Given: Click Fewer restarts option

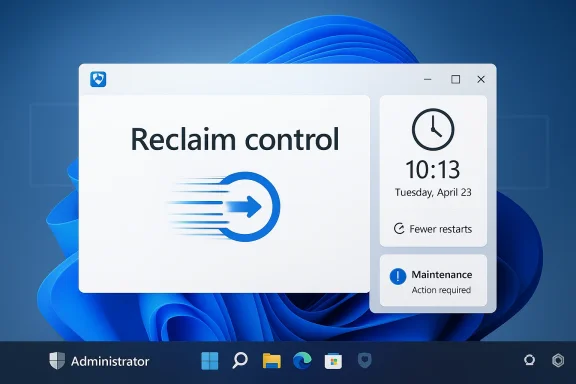Looking at the screenshot, I should click(433, 229).
